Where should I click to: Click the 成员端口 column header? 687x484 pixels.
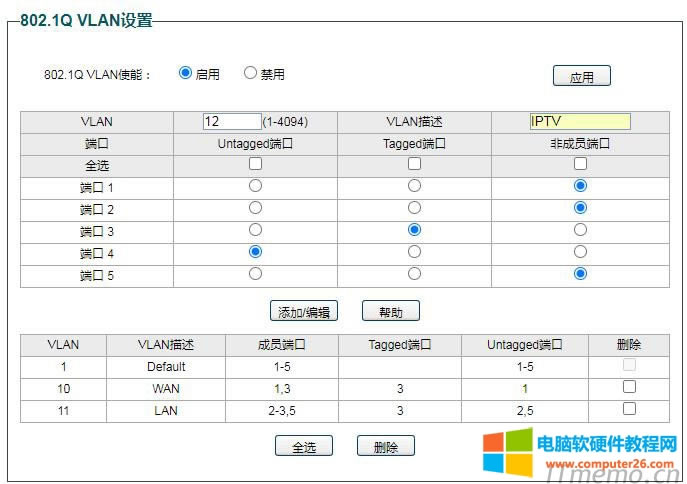point(282,345)
